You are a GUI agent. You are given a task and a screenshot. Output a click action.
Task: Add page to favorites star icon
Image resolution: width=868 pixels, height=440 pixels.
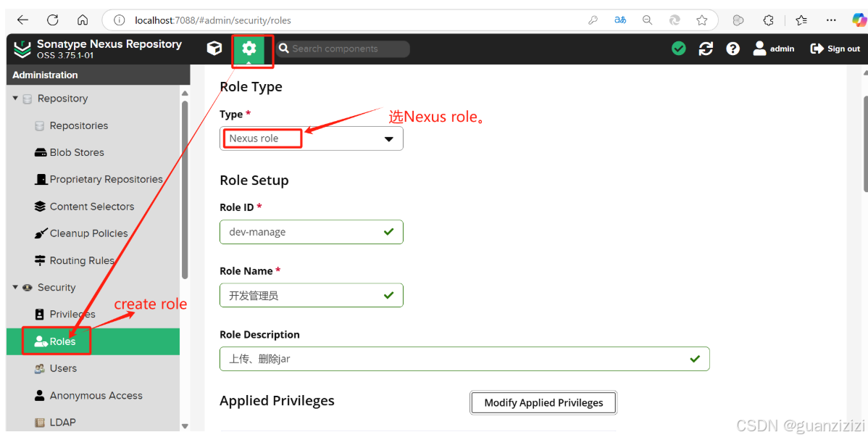click(702, 20)
